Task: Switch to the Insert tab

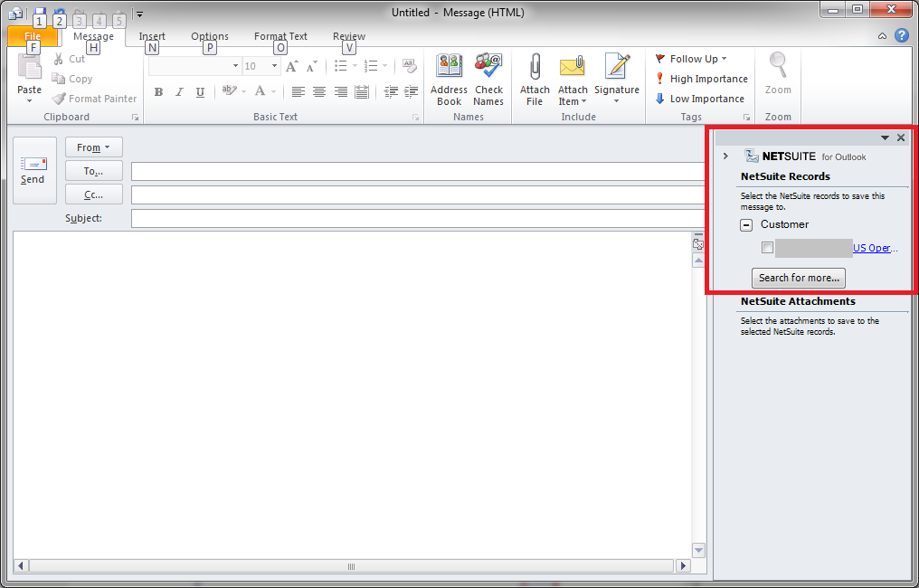Action: point(152,36)
